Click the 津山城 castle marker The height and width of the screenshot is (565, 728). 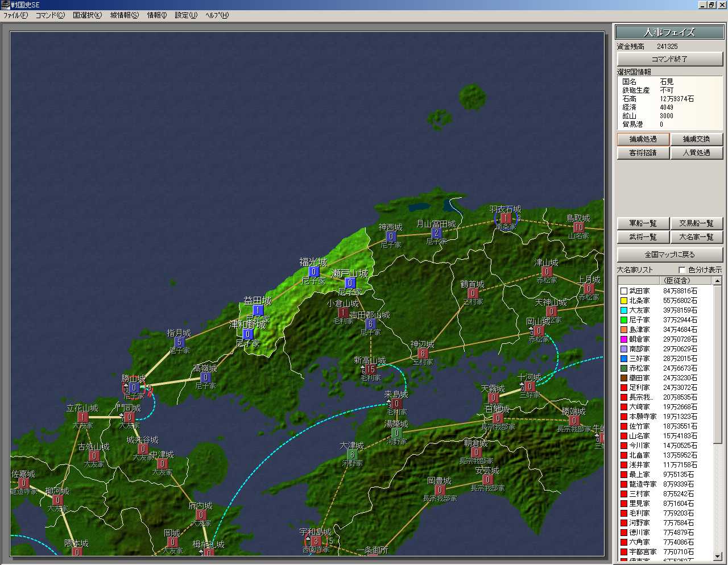(x=547, y=272)
